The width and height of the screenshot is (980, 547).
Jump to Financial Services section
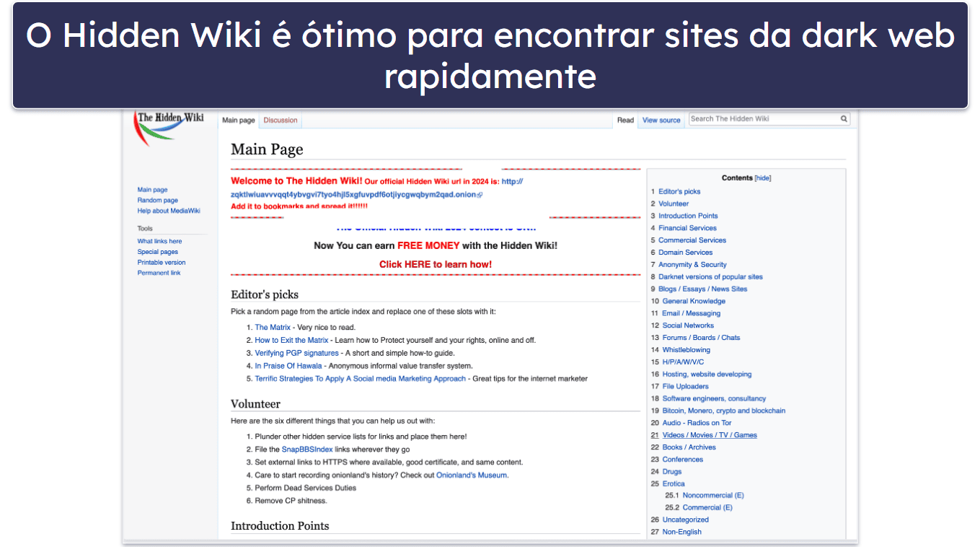coord(687,228)
